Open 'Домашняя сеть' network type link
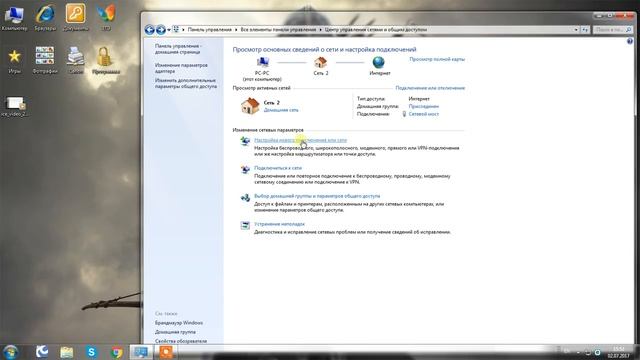This screenshot has height=360, width=640. 281,110
